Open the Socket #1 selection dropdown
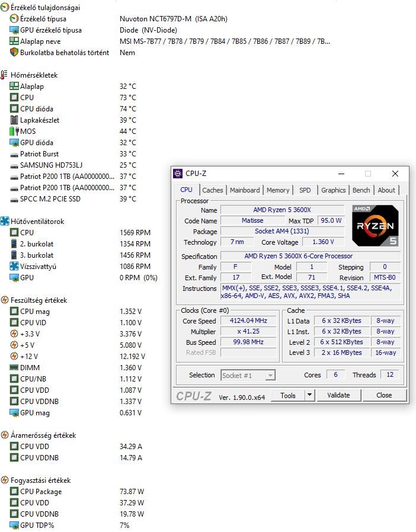 (248, 375)
